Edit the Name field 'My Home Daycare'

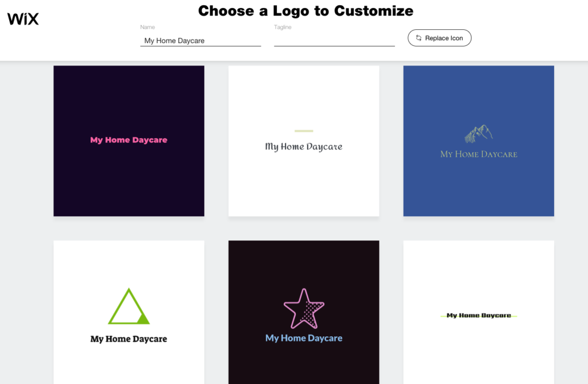click(x=200, y=41)
